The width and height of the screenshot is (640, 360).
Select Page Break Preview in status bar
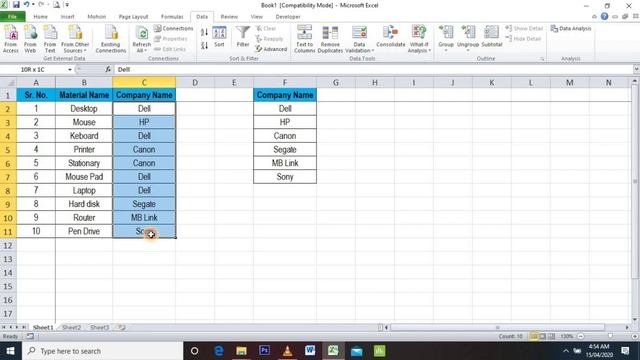click(x=551, y=336)
